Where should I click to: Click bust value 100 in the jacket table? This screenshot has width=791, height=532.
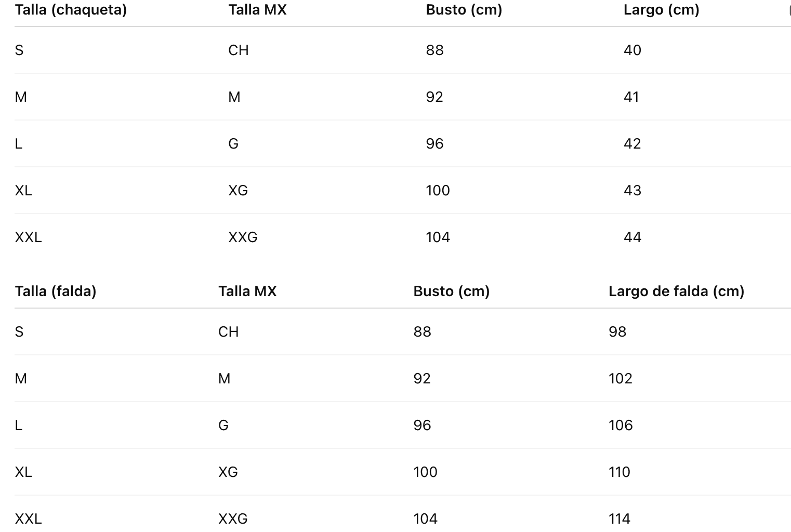pyautogui.click(x=438, y=191)
